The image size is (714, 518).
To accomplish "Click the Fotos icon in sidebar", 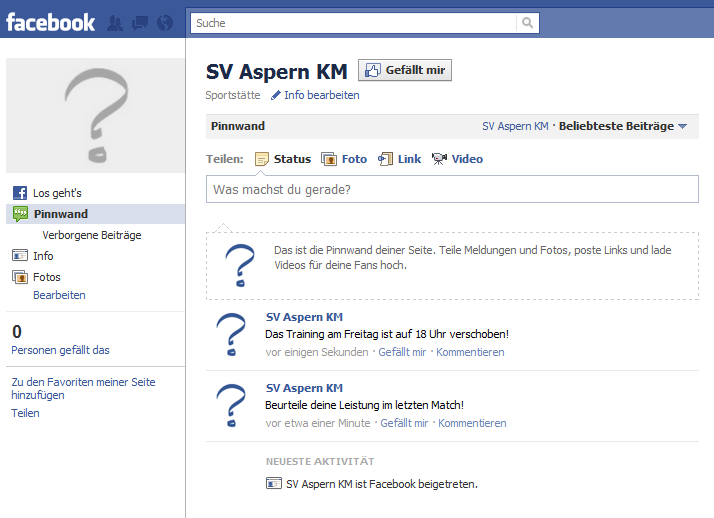I will click(20, 277).
